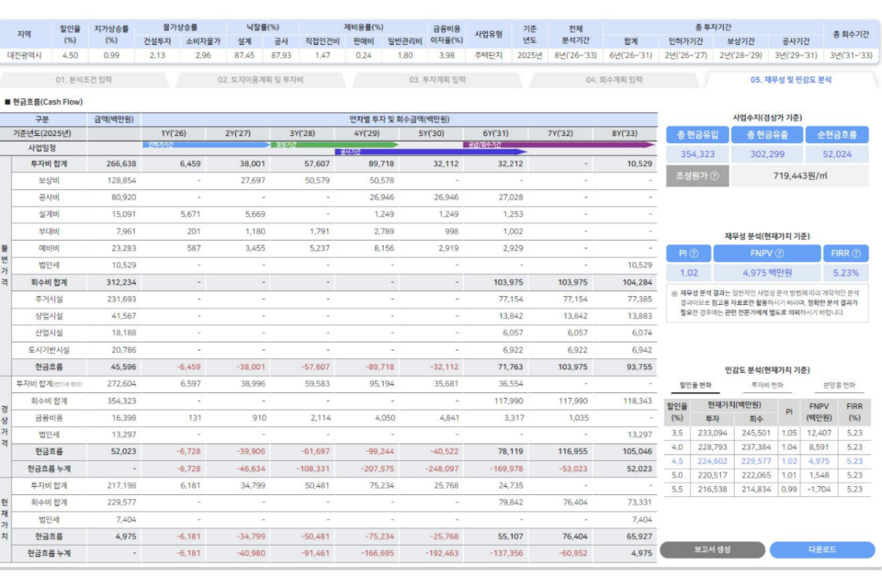The height and width of the screenshot is (588, 882).
Task: Navigate to 03. 투자계획 입력 step
Action: [437, 80]
